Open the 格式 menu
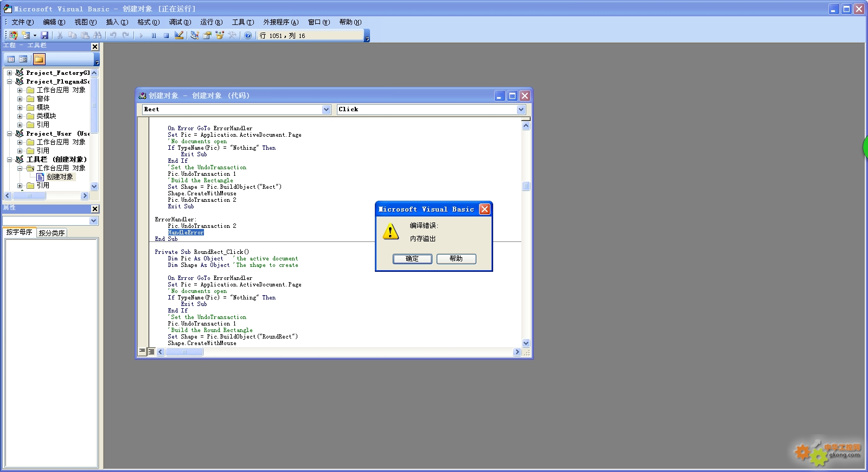 click(x=148, y=22)
